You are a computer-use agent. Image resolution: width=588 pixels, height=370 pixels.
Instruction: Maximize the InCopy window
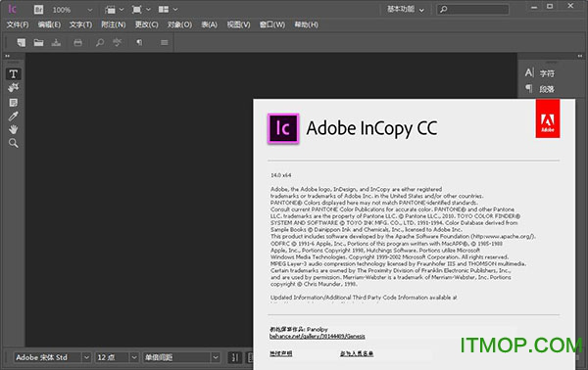coord(550,7)
